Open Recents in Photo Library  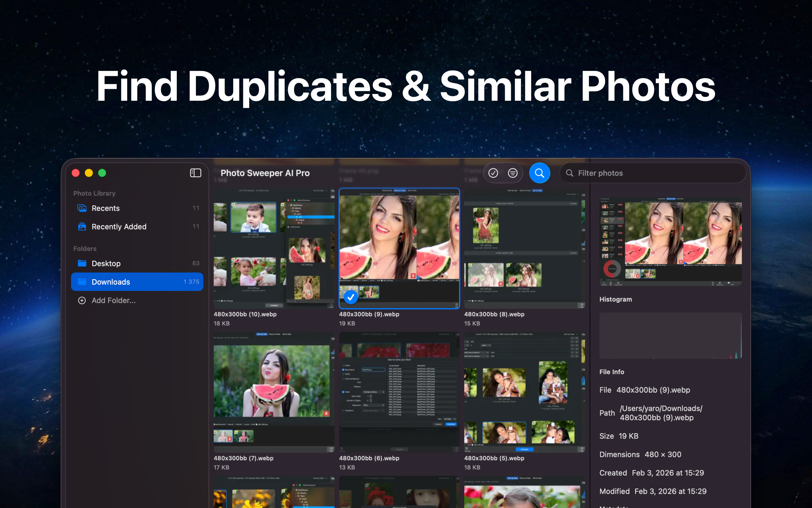[x=137, y=208]
